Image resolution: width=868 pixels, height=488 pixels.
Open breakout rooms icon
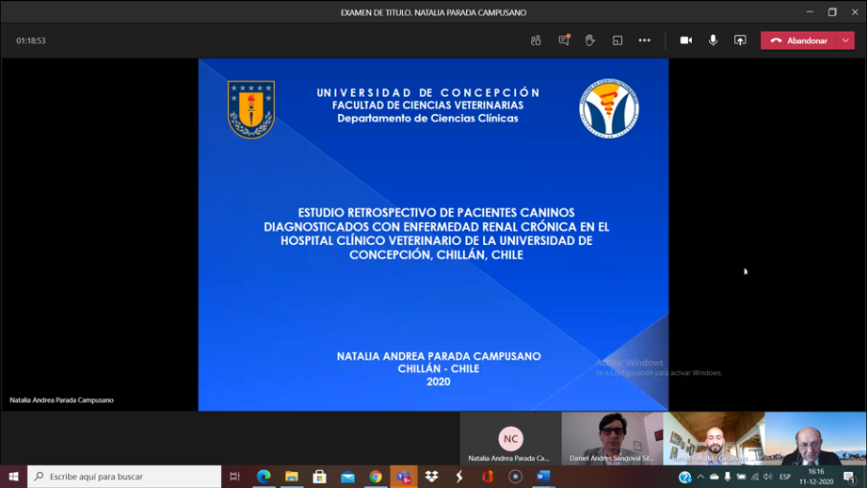click(x=618, y=41)
